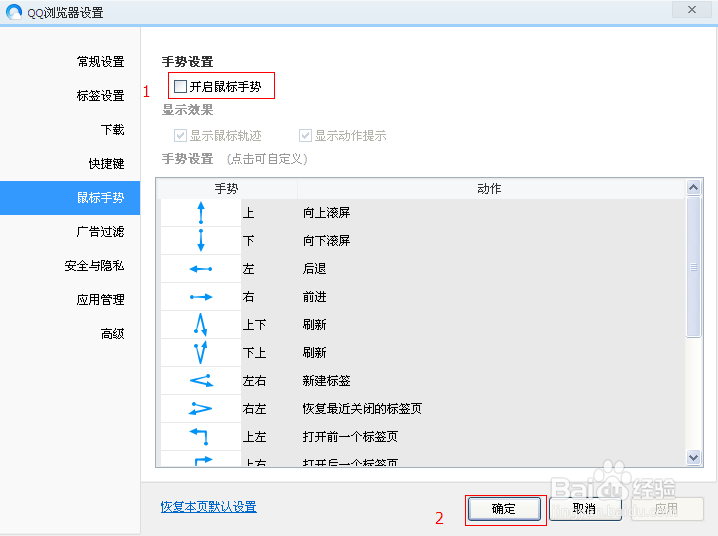Click the 下上 down-up gesture icon
Viewport: 718px width, 536px height.
click(x=201, y=353)
